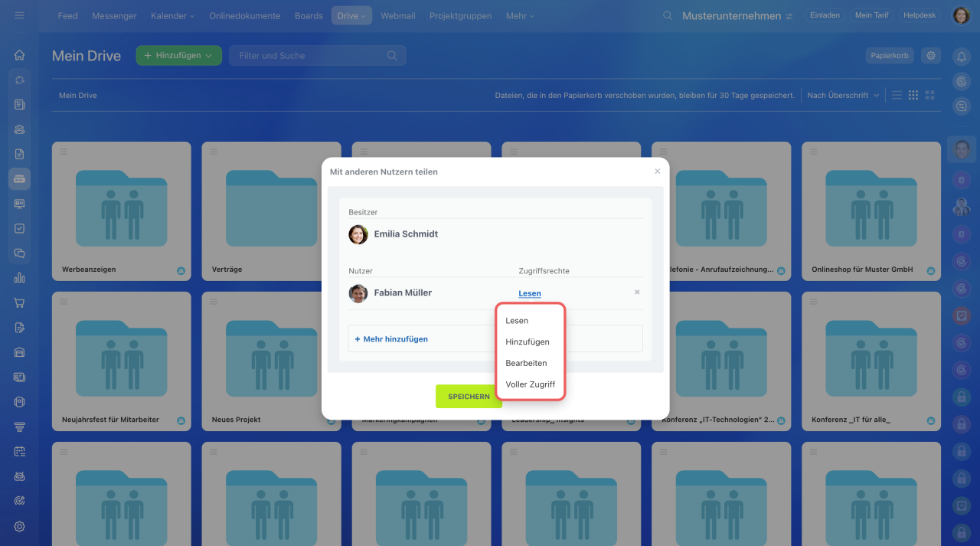Click Mehr hinzufügen to add users
The image size is (980, 546).
[391, 338]
